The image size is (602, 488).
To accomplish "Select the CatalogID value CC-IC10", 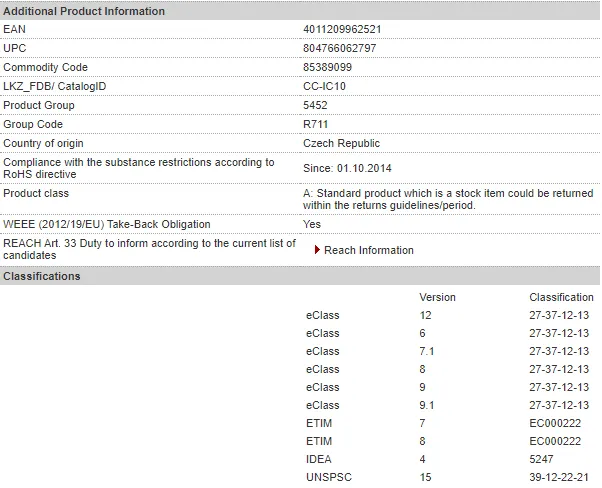I will pos(324,86).
